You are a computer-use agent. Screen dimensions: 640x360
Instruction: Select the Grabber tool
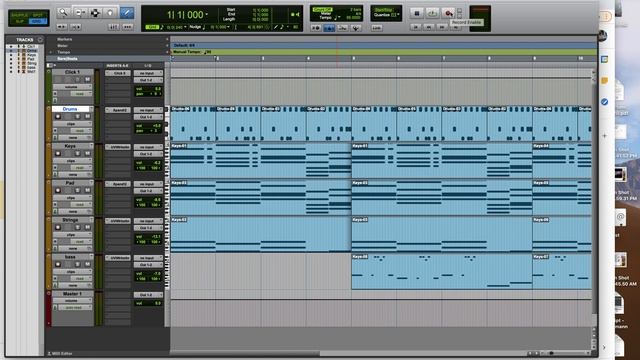pyautogui.click(x=110, y=13)
